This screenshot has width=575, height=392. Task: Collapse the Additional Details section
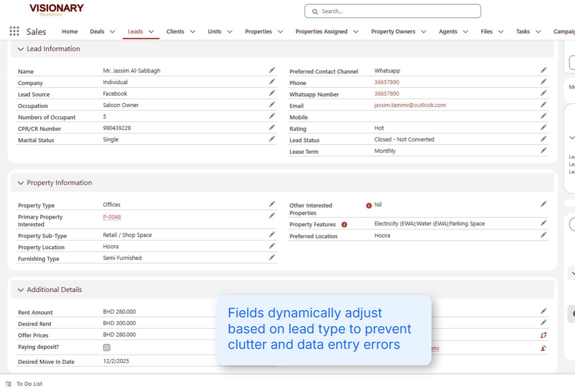[x=20, y=289]
